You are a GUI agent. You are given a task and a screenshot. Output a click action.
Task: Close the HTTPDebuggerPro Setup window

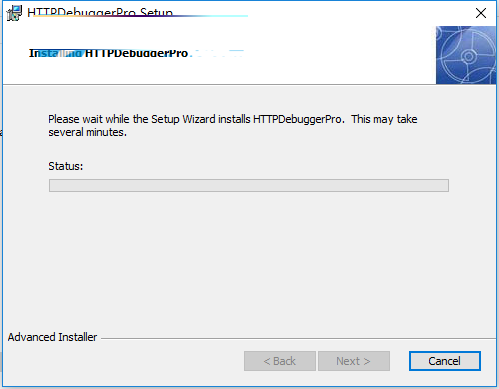(481, 13)
